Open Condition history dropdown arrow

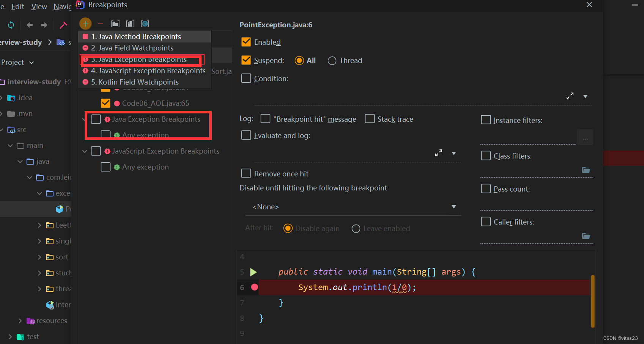coord(585,96)
